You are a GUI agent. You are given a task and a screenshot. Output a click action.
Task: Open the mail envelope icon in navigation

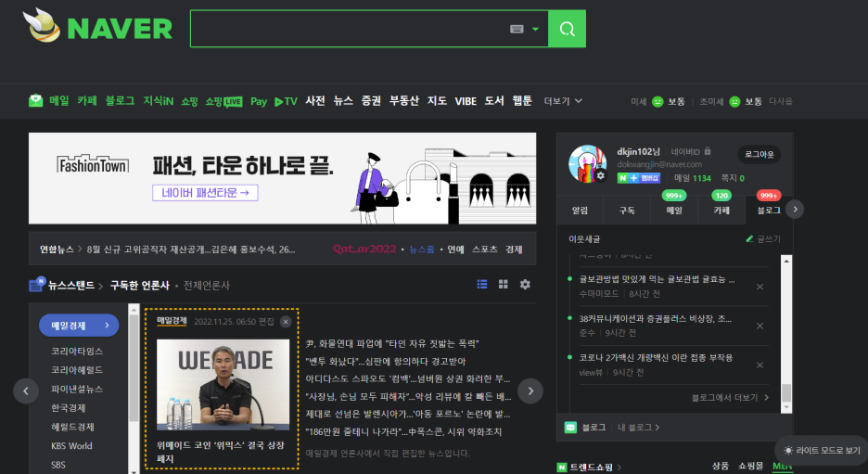click(x=35, y=101)
